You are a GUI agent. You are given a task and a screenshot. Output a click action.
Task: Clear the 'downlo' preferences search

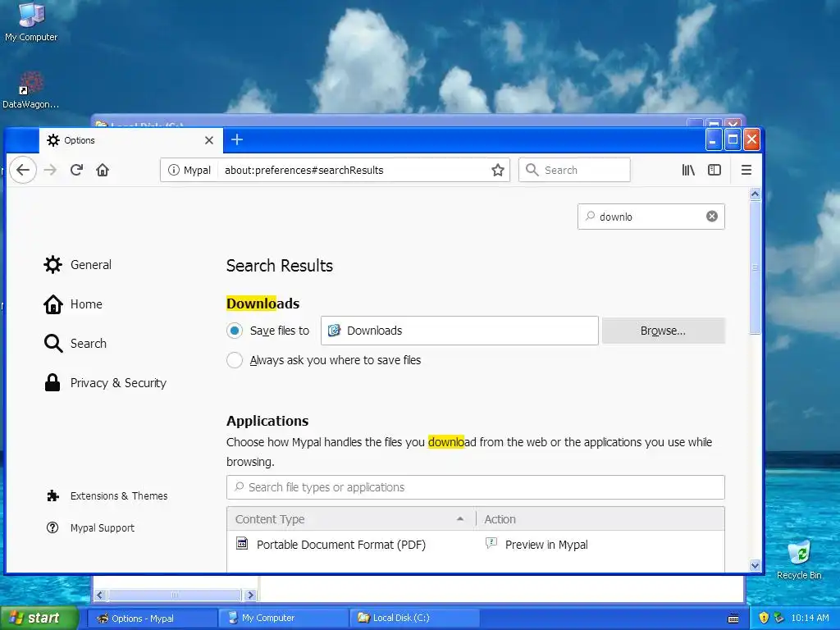(x=712, y=217)
